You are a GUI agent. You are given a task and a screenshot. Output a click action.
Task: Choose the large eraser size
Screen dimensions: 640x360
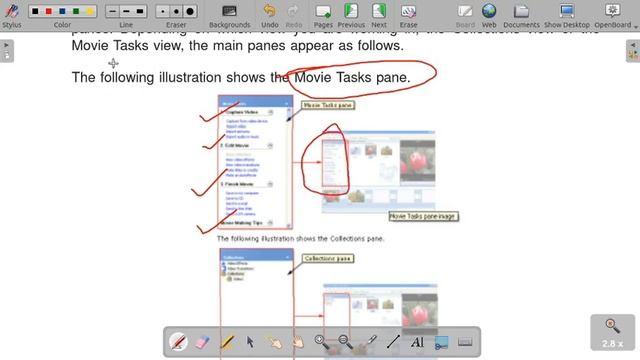190,11
